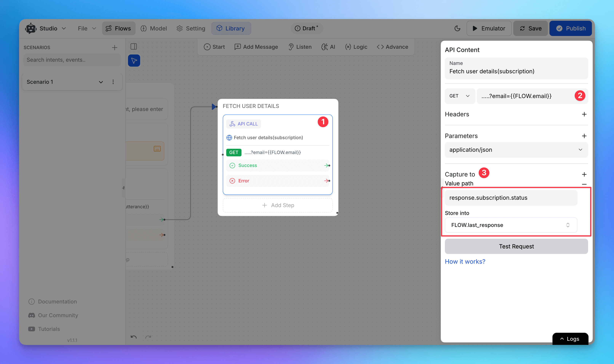Click globe icon beside Fetch user details
The height and width of the screenshot is (364, 614).
point(229,138)
